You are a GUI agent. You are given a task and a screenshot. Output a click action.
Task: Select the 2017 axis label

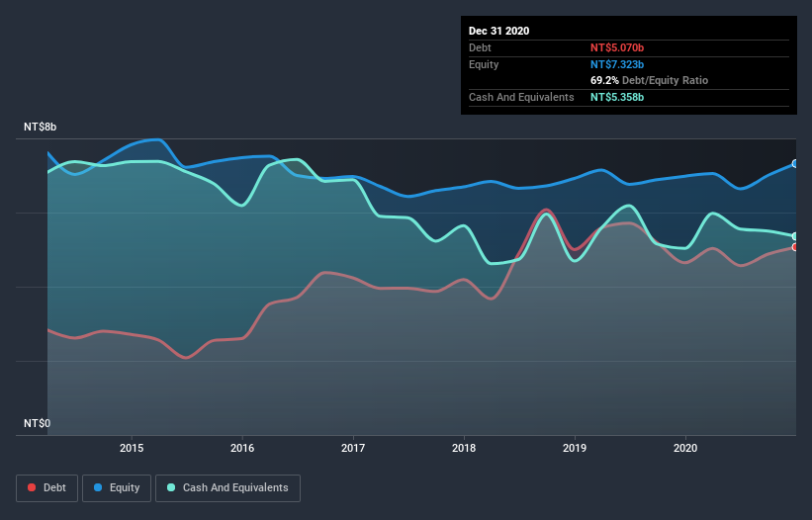353,448
